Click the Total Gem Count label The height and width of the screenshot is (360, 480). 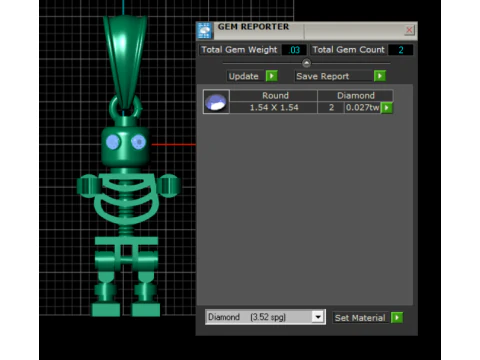(x=348, y=50)
